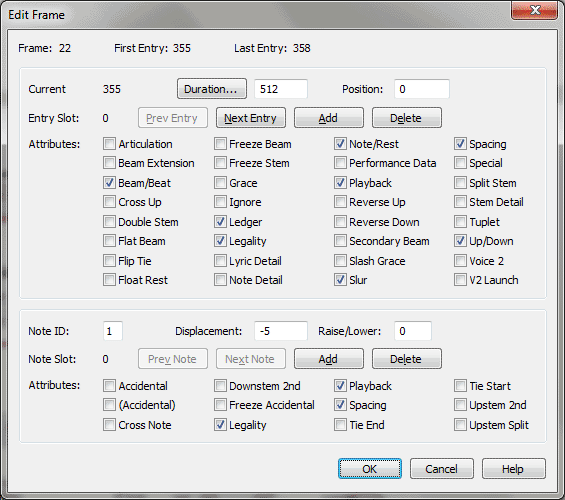Check the Accidental note attribute
The image size is (565, 500).
tap(109, 386)
